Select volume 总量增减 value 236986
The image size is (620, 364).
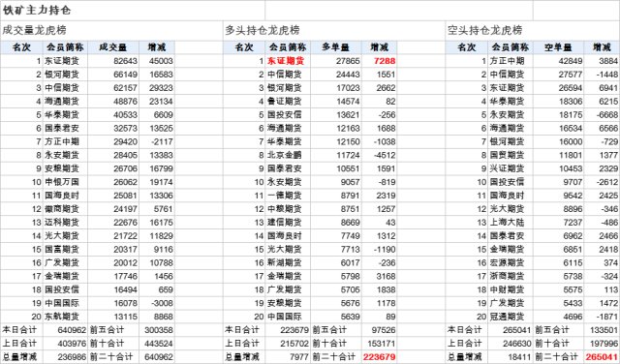coord(72,356)
